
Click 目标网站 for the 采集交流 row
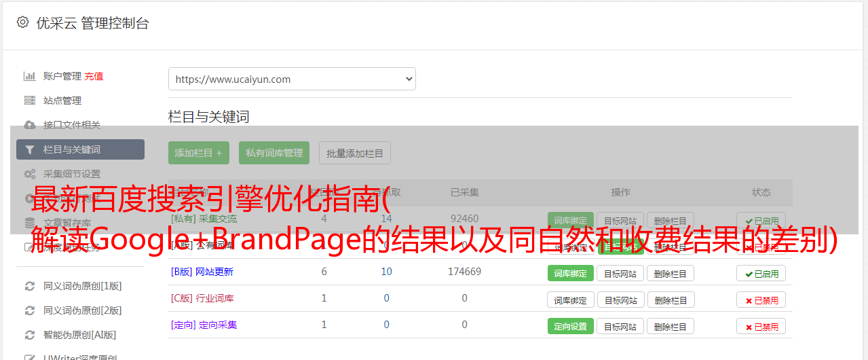point(620,221)
